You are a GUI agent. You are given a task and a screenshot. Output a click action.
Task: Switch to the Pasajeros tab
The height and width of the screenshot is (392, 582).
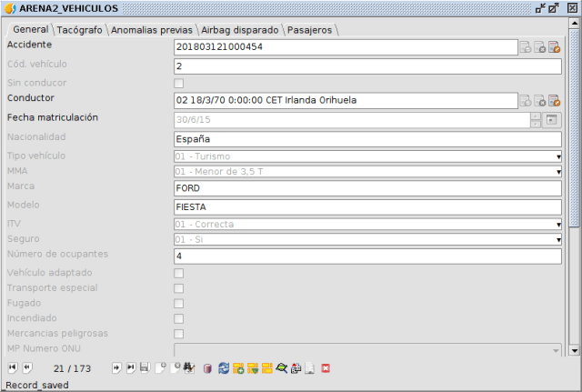[309, 29]
